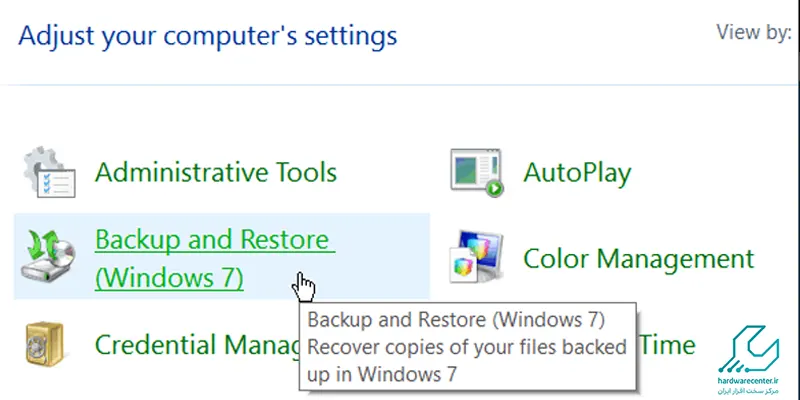Click the AutoPlay window icon with the green play button

coord(477,172)
